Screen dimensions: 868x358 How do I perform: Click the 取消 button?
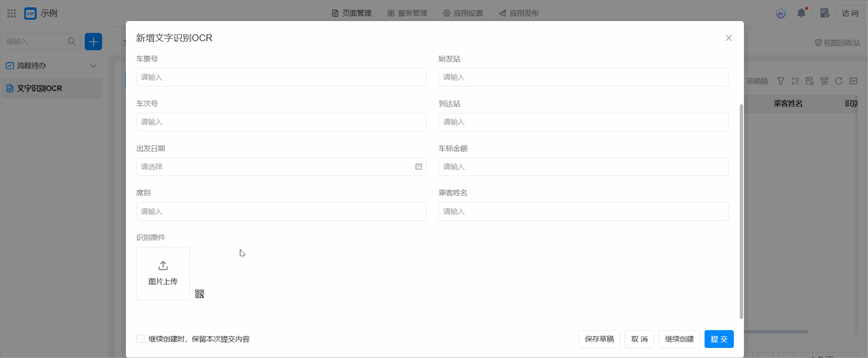tap(639, 339)
